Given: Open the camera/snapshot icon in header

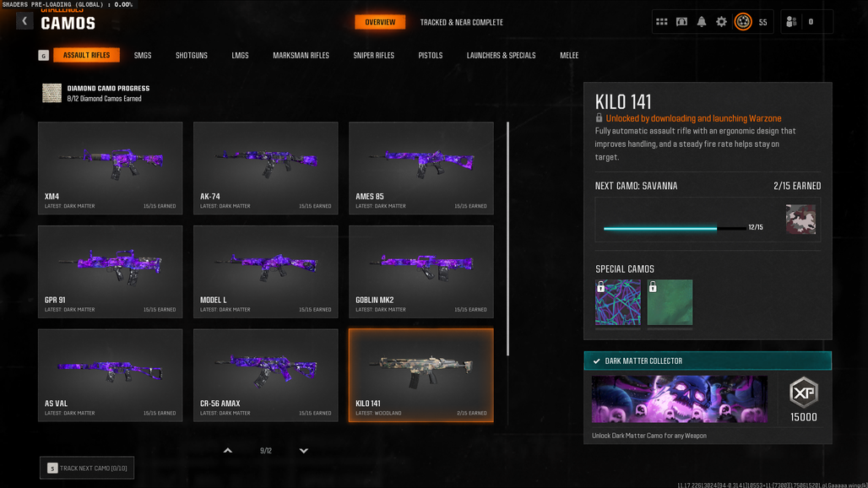Looking at the screenshot, I should [x=681, y=22].
